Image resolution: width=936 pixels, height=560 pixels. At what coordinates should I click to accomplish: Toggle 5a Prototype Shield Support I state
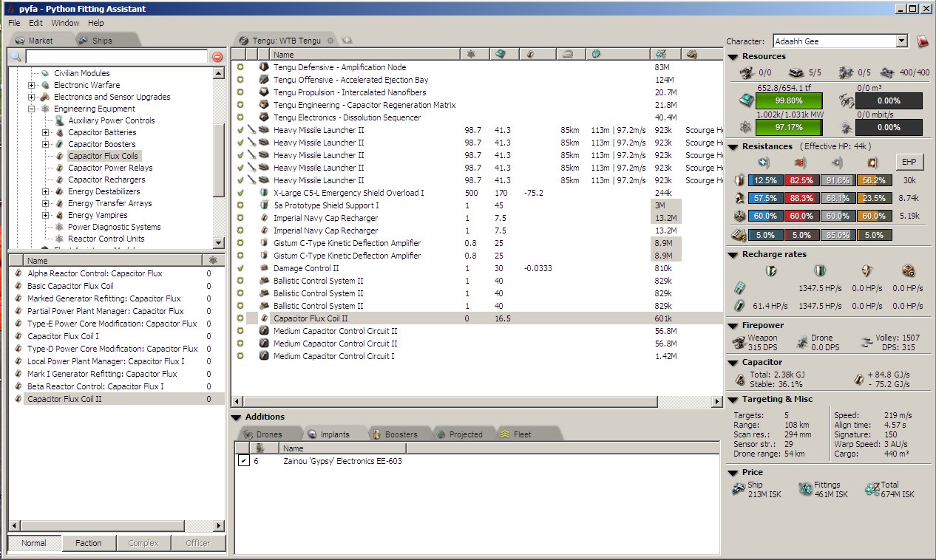(240, 205)
